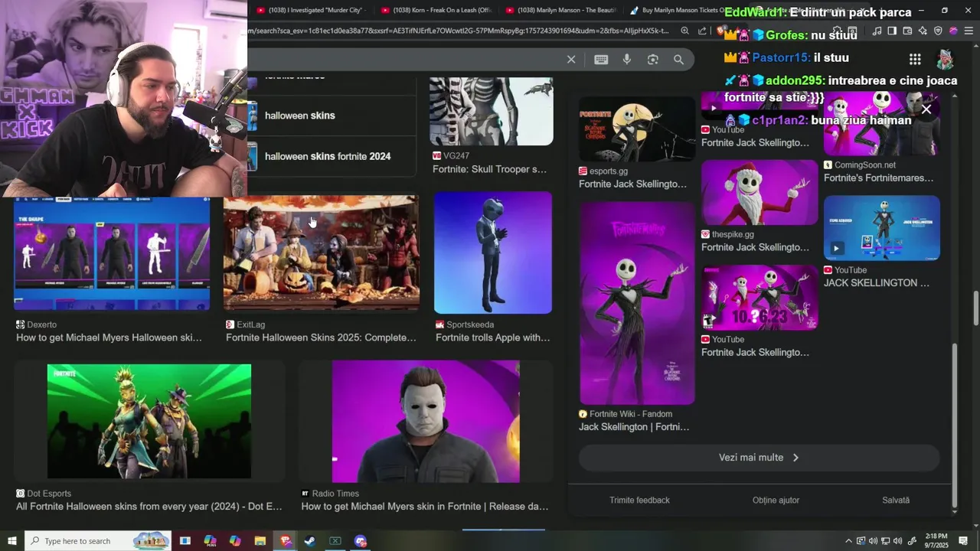This screenshot has width=980, height=551.
Task: Expand 'Vezi mai multe' related images
Action: [x=759, y=458]
